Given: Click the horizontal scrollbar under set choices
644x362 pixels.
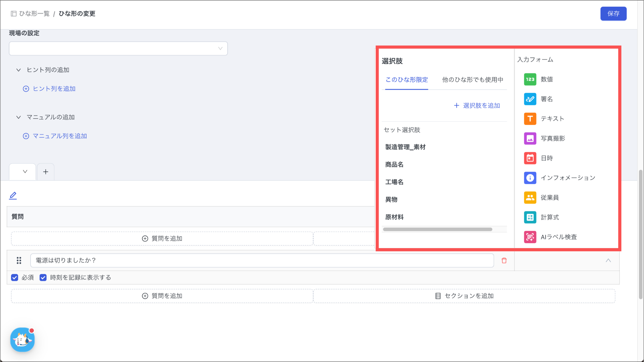Looking at the screenshot, I should (437, 229).
